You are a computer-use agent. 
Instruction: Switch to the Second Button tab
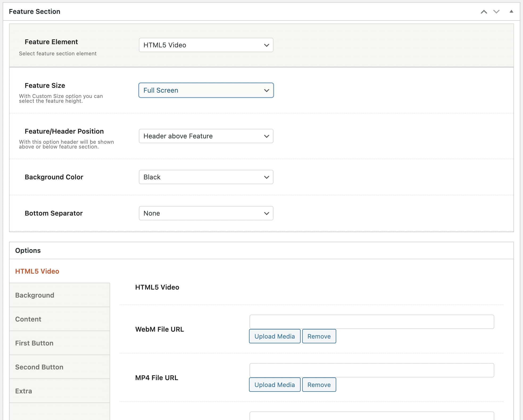(39, 367)
